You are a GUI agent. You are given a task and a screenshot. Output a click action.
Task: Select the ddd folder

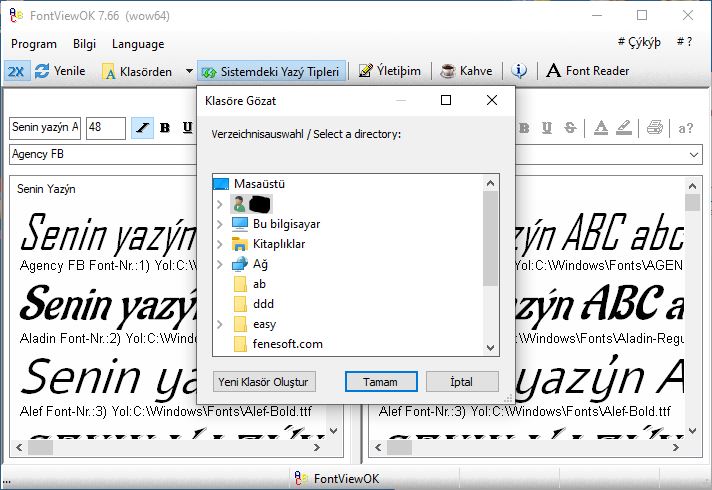[263, 304]
